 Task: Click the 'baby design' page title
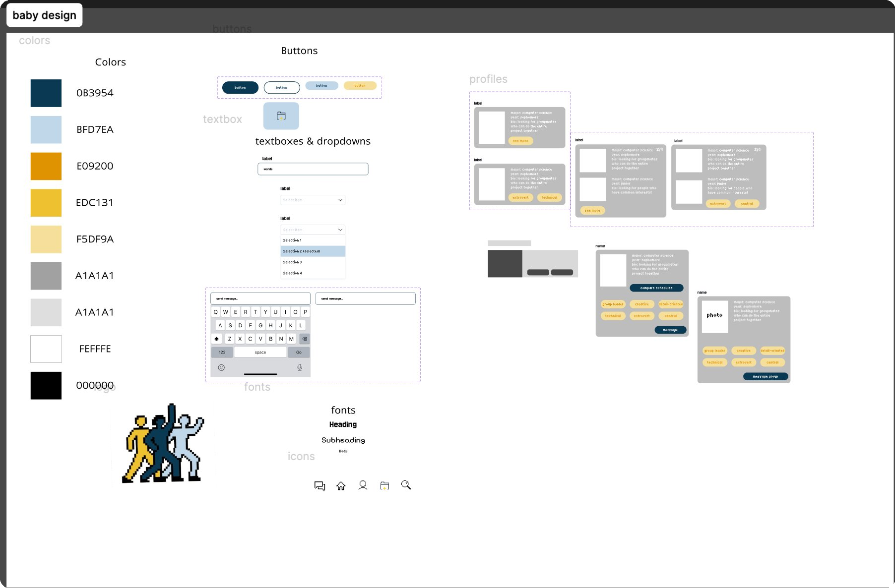tap(45, 15)
